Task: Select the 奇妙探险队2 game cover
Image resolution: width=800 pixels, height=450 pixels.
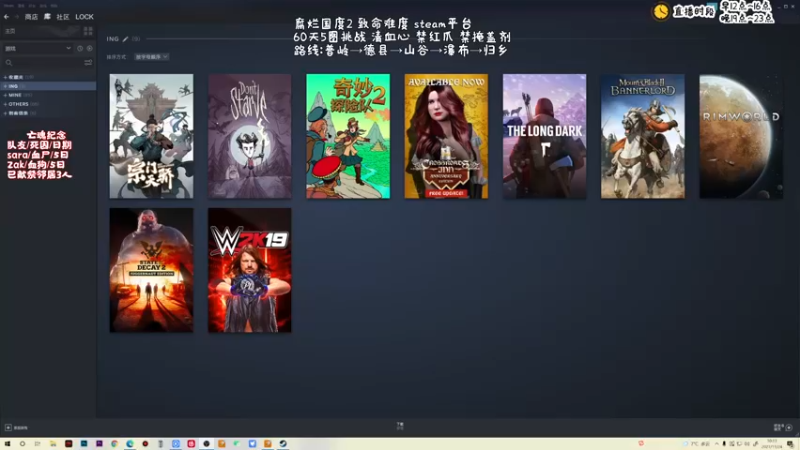Action: [x=348, y=136]
